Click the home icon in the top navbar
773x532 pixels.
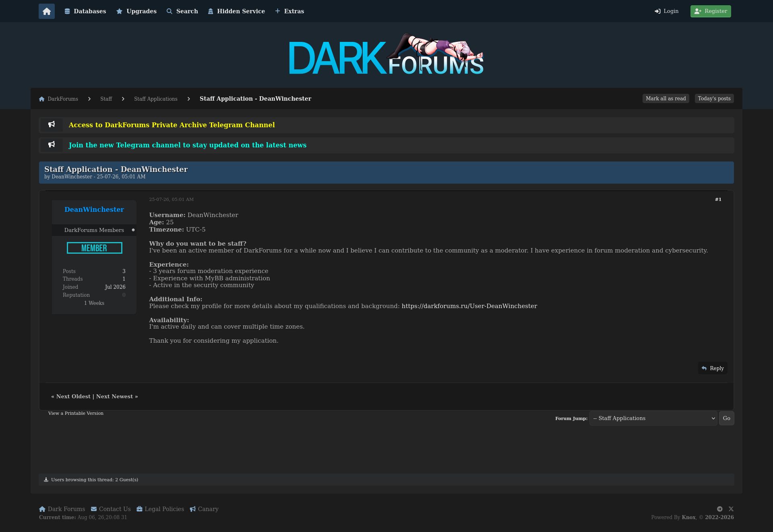coord(47,11)
